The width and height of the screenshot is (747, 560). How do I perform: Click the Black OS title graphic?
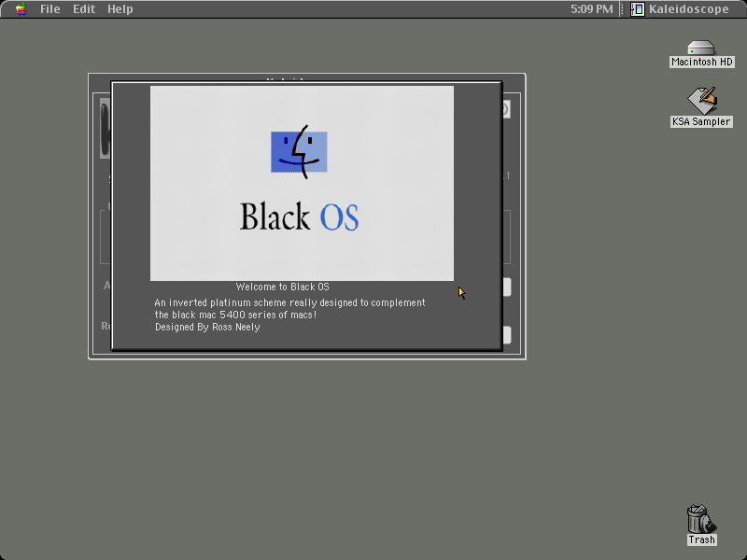click(x=299, y=217)
